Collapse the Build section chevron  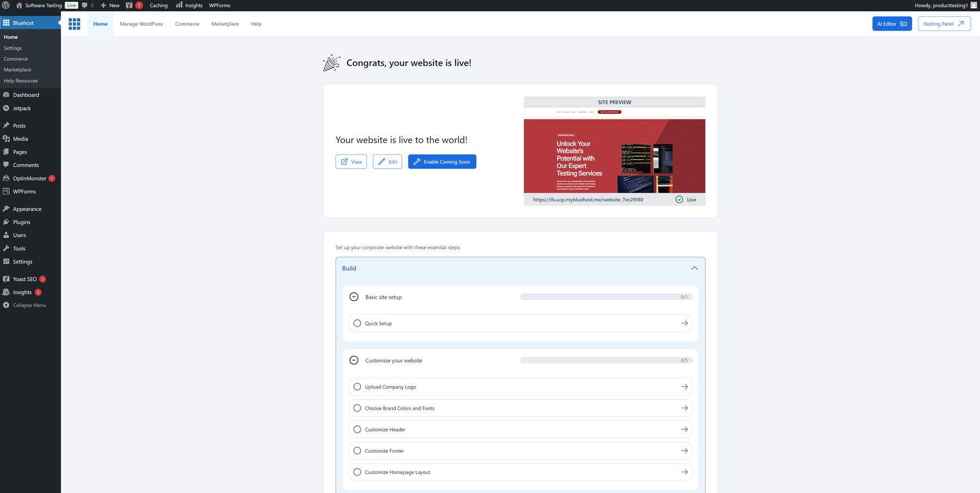point(694,268)
